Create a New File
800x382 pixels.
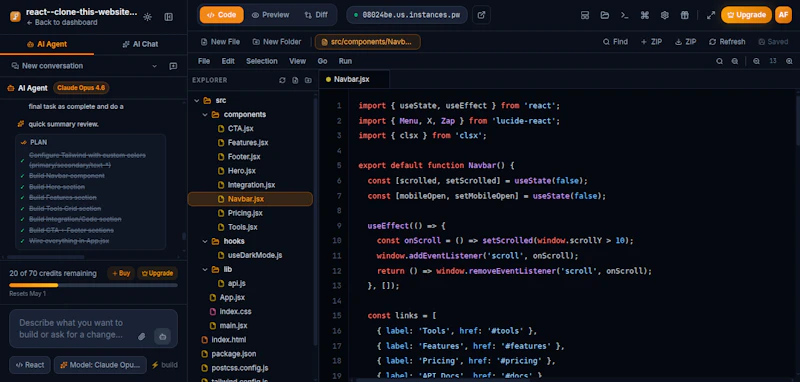pyautogui.click(x=220, y=42)
